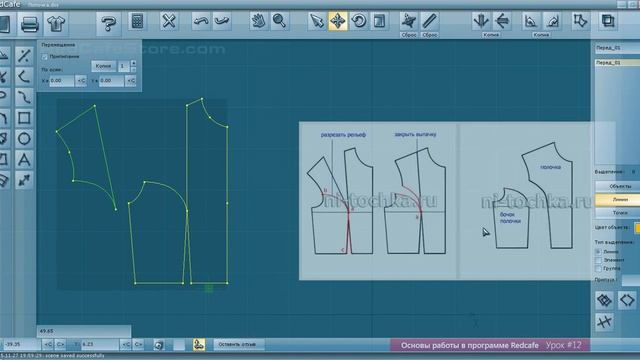Viewport: 640px width, 360px height.
Task: Select the text letter A tool
Action: (24, 160)
